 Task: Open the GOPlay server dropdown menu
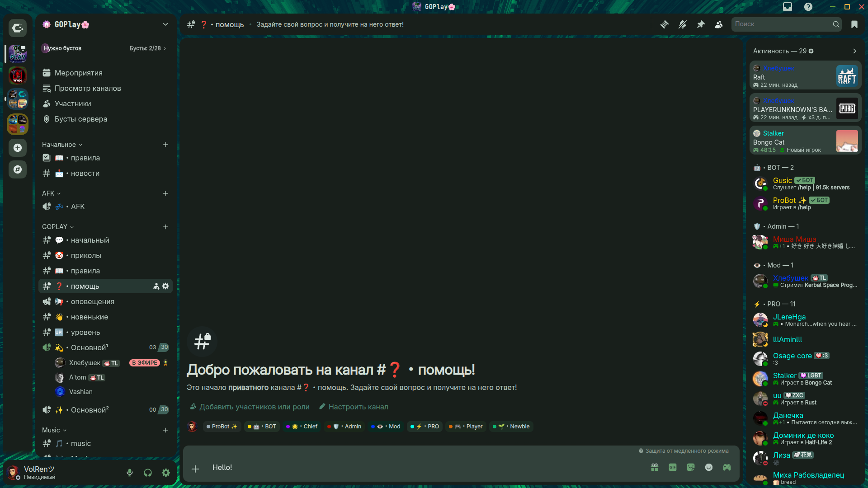(x=165, y=24)
